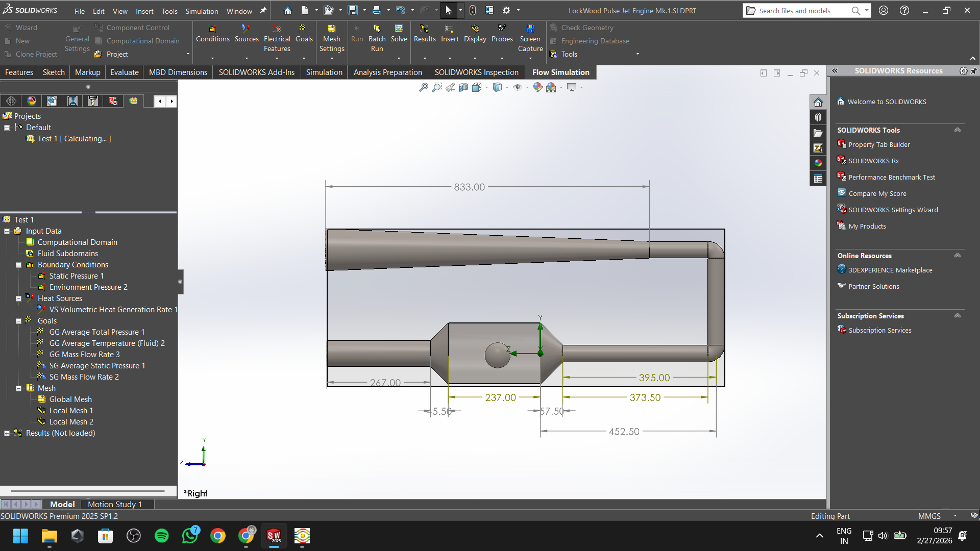Image resolution: width=980 pixels, height=551 pixels.
Task: Open Partner Solutions link
Action: (874, 287)
